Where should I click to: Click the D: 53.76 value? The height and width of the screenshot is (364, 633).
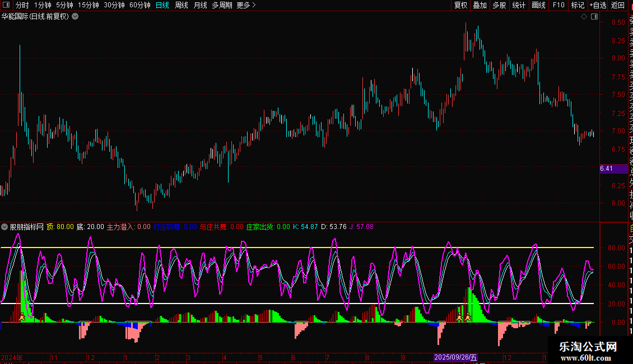point(334,227)
